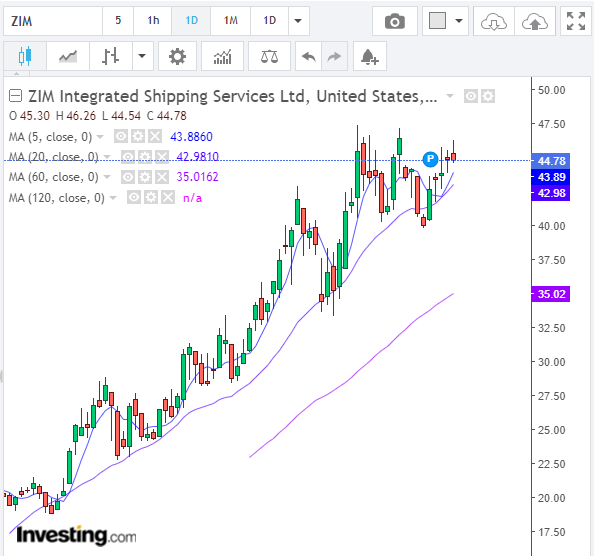Toggle ZIM main series visibility eye
Image resolution: width=594 pixels, height=556 pixels.
tap(471, 96)
